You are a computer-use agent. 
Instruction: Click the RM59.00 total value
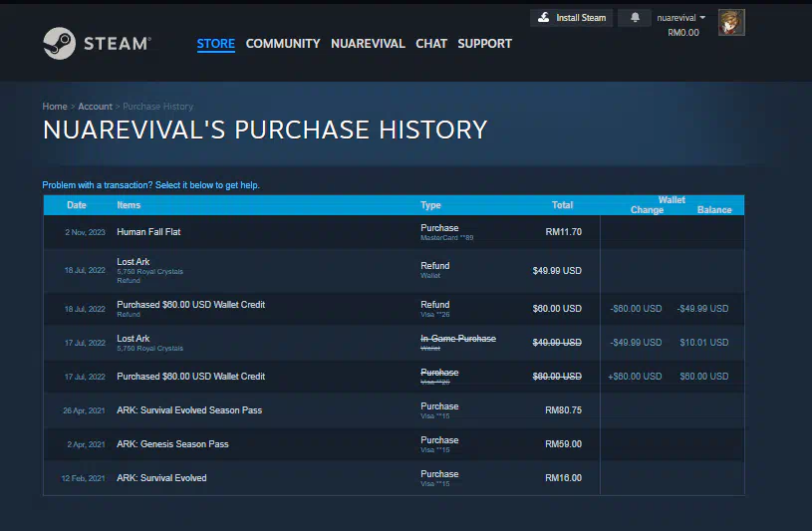pos(564,444)
